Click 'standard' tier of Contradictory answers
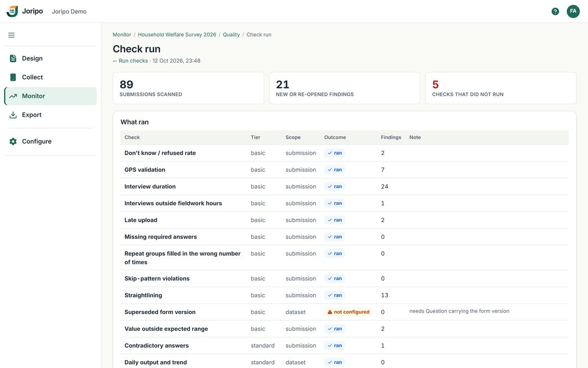Screen dimensions: 588x368 tap(263, 345)
